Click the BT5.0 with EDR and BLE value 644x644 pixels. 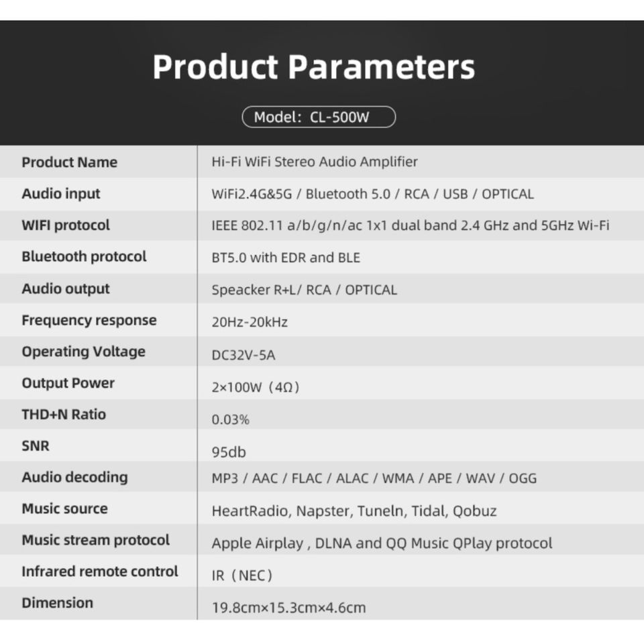pos(286,258)
